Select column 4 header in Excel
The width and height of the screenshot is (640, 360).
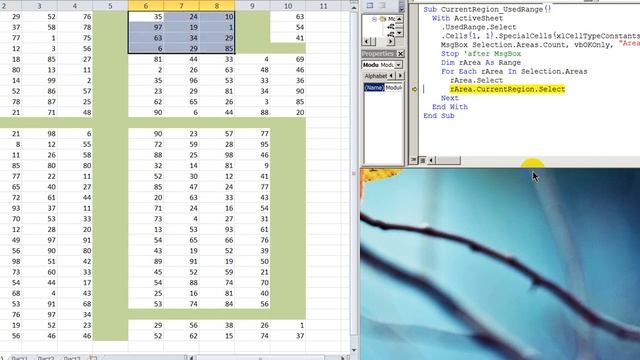point(75,6)
